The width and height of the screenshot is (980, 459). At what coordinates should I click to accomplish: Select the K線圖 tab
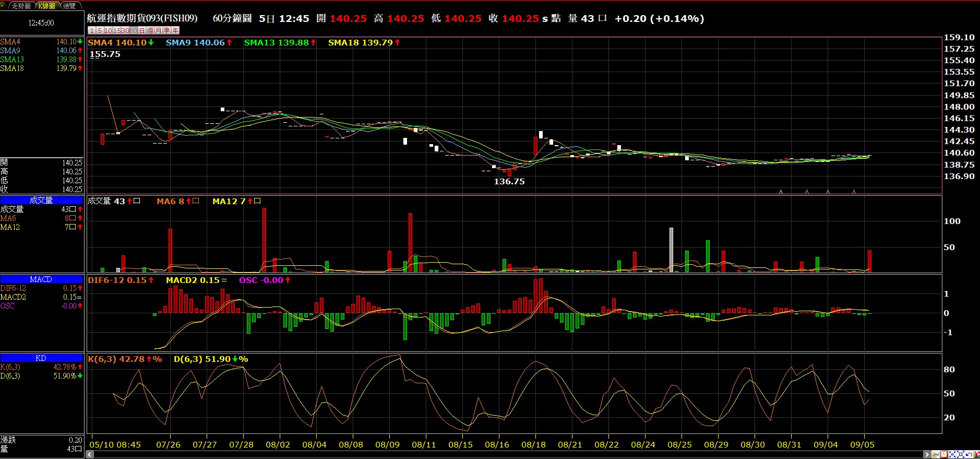(46, 6)
